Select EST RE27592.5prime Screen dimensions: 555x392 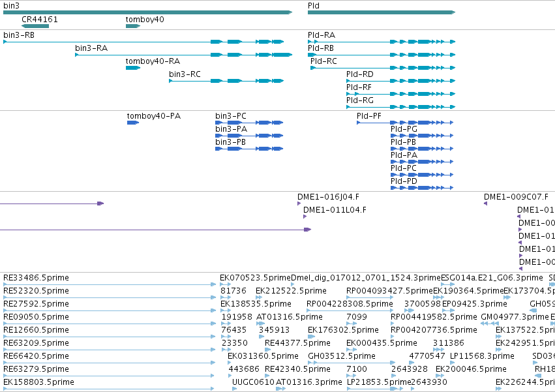110,310
